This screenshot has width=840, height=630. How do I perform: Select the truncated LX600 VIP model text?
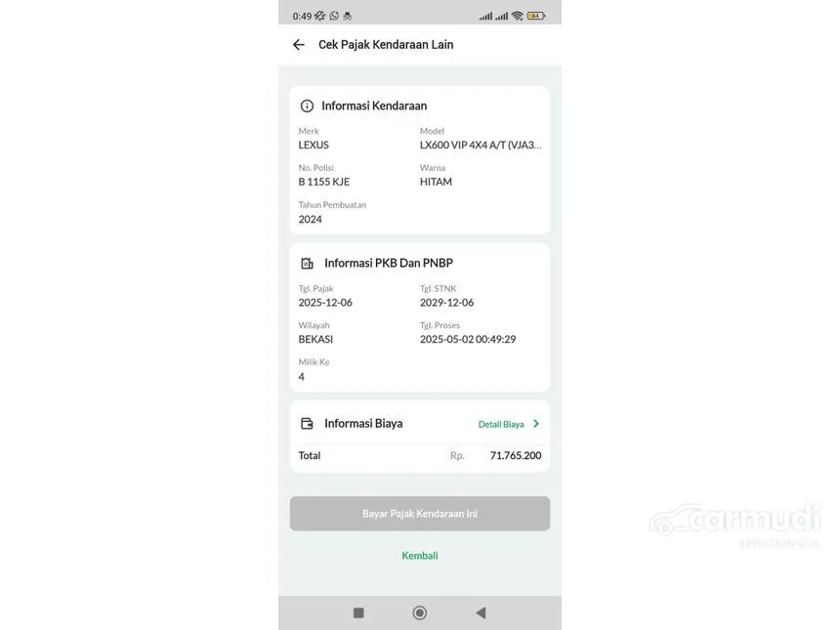pyautogui.click(x=481, y=146)
